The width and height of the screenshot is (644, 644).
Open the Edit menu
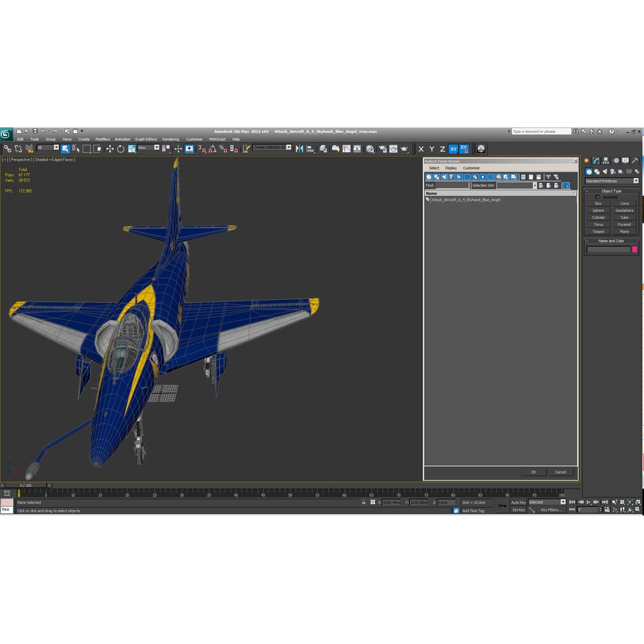click(20, 139)
